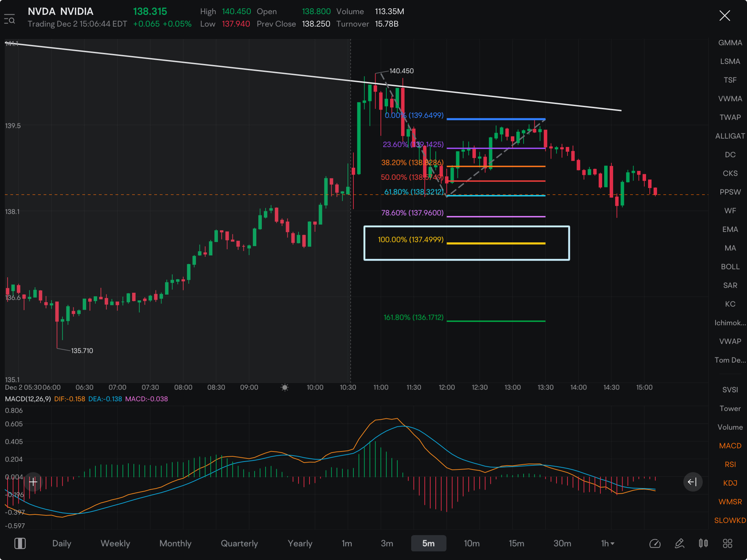Open MACD(12,26,9) parameter settings
This screenshot has width=747, height=560.
pos(28,399)
